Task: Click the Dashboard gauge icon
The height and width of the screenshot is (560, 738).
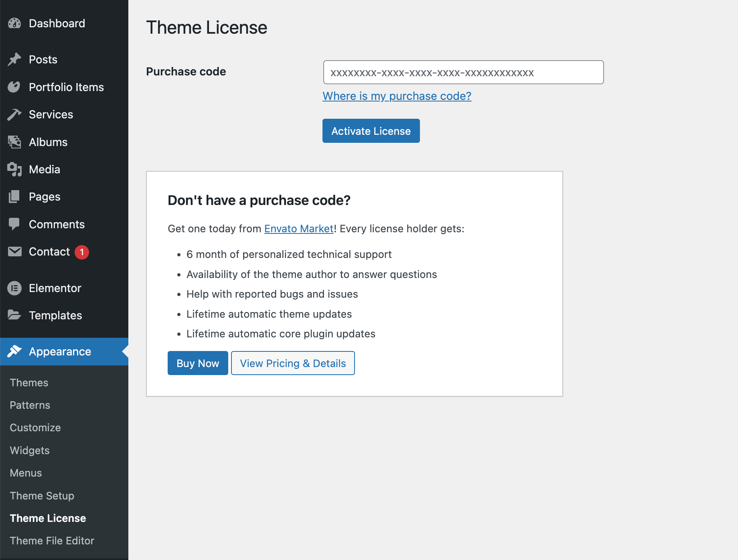Action: point(14,24)
